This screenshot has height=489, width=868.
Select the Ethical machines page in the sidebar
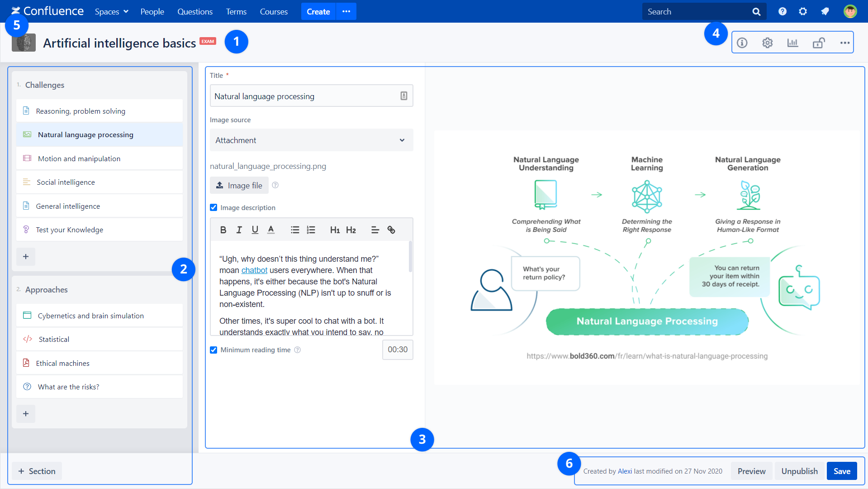click(63, 363)
